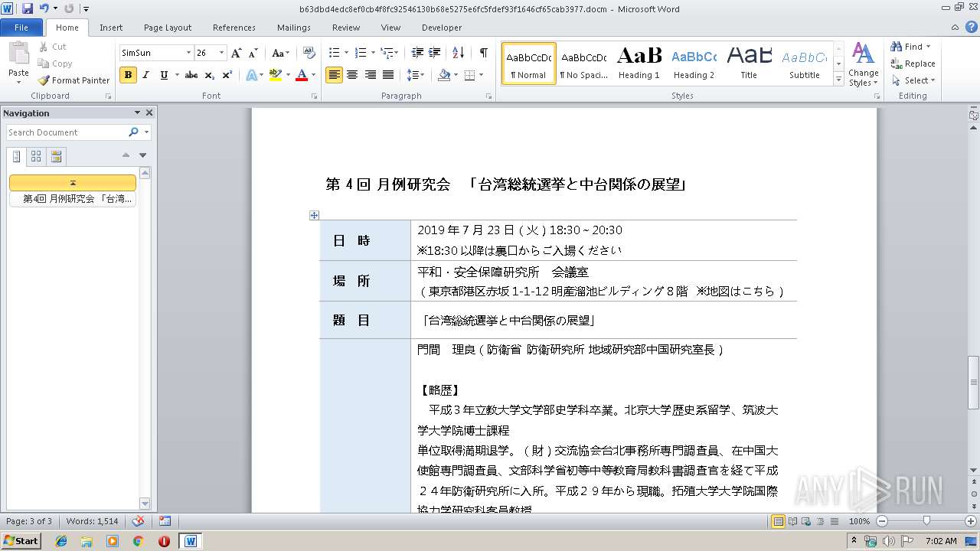Show or hide paragraph marks
The width and height of the screenshot is (980, 551).
pos(483,53)
